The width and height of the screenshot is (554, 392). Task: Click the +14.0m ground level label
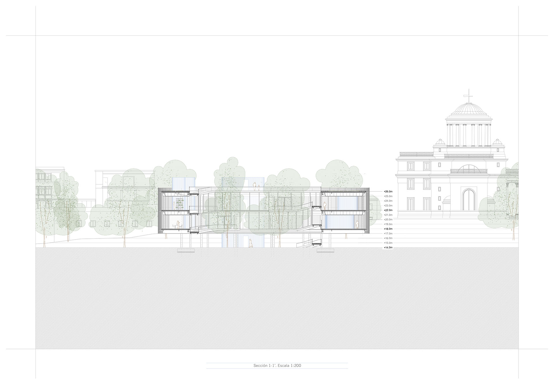(388, 248)
